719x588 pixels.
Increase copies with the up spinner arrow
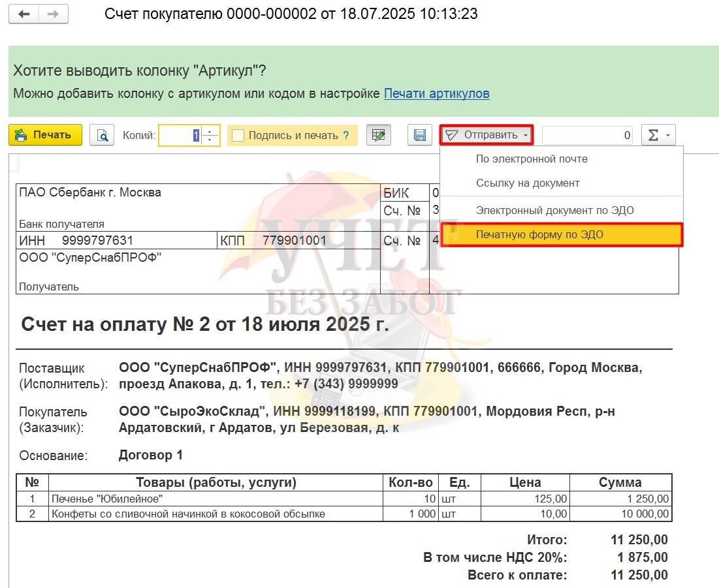coord(210,131)
